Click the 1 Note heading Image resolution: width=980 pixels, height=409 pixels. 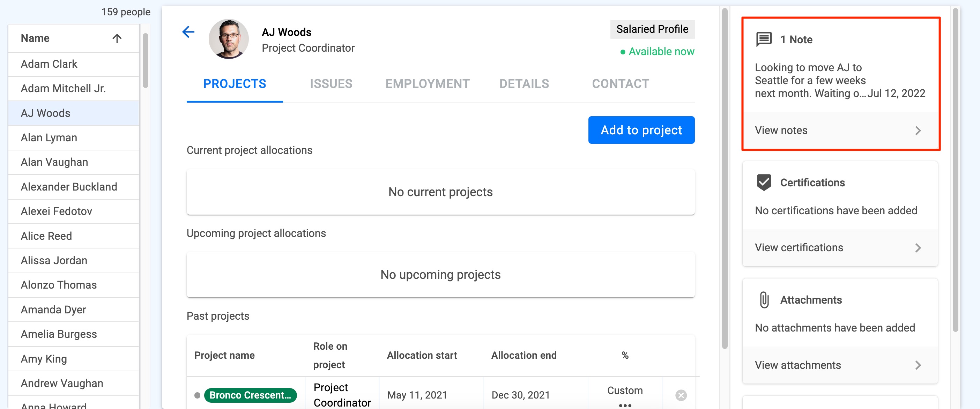pos(796,39)
